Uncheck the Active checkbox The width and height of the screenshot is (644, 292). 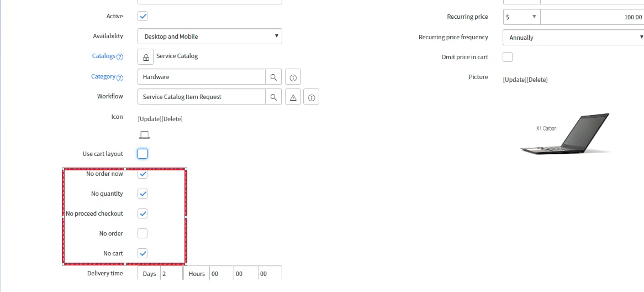pyautogui.click(x=142, y=17)
